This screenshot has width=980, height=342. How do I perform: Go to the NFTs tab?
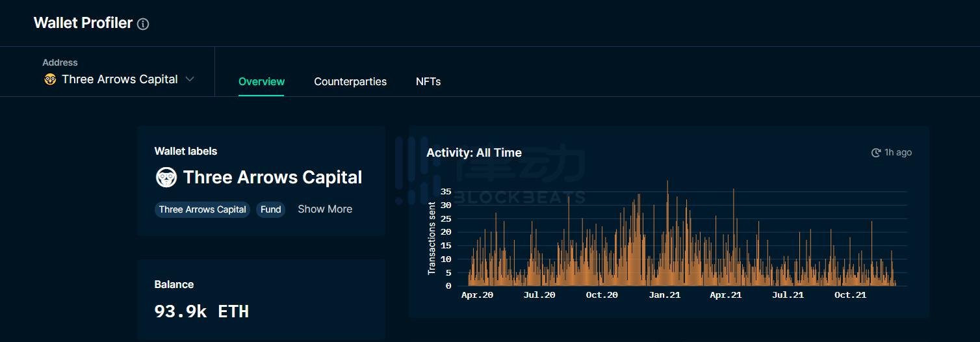[x=428, y=81]
